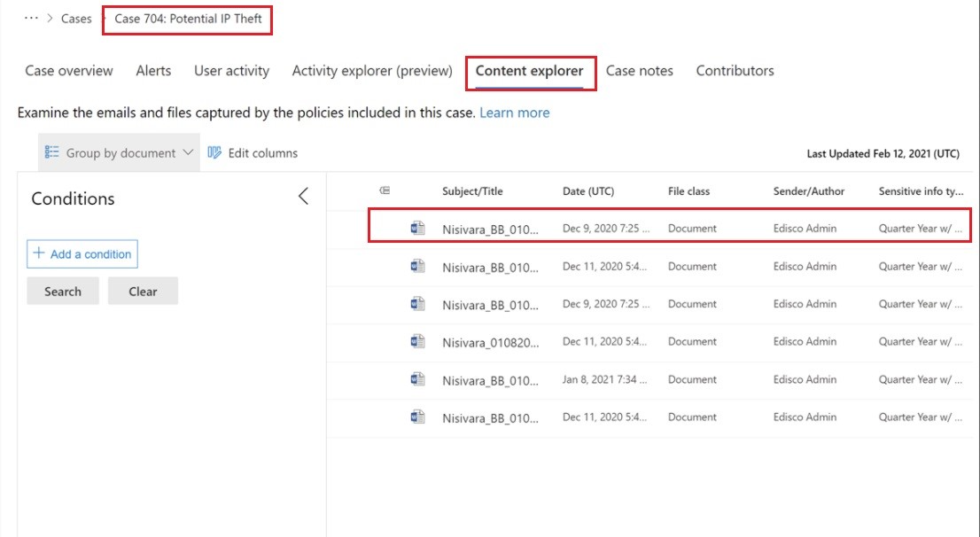Click the Word icon on the Jan 8, 2021 row

(x=417, y=377)
